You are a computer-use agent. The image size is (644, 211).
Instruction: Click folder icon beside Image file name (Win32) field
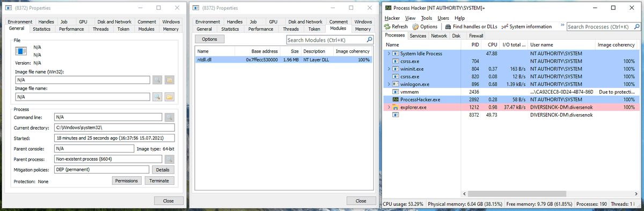170,80
